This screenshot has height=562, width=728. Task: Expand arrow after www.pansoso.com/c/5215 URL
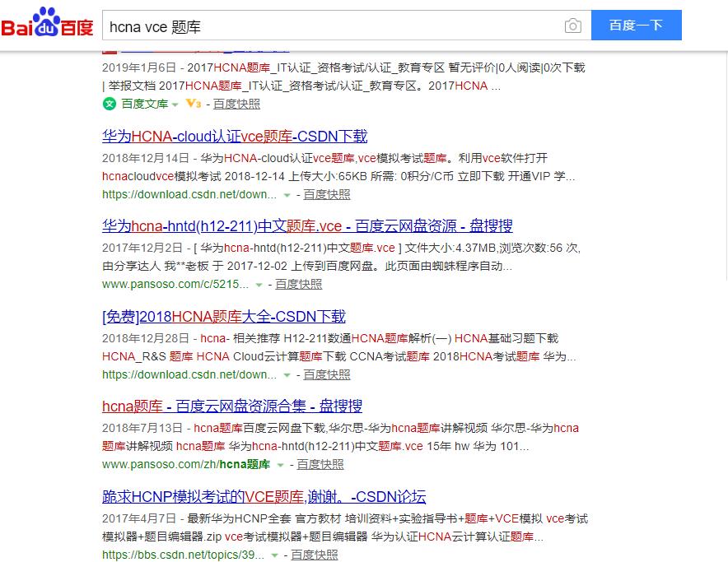[x=259, y=285]
